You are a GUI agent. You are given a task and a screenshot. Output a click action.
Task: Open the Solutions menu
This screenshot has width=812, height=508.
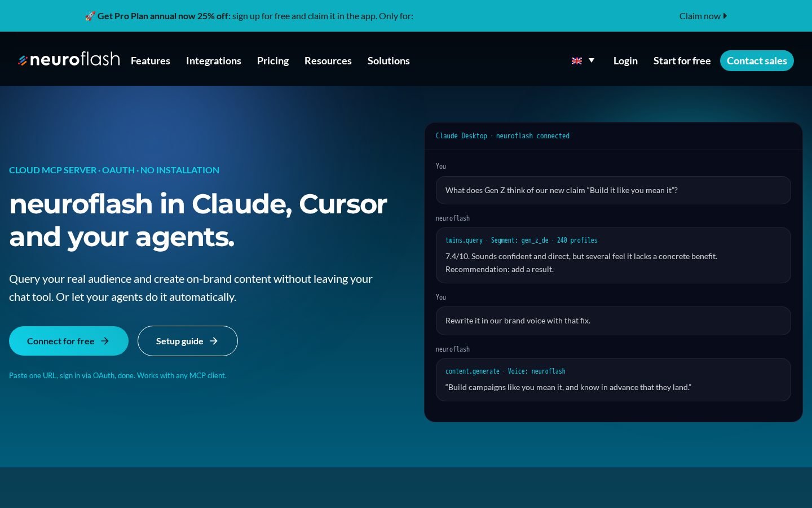389,60
